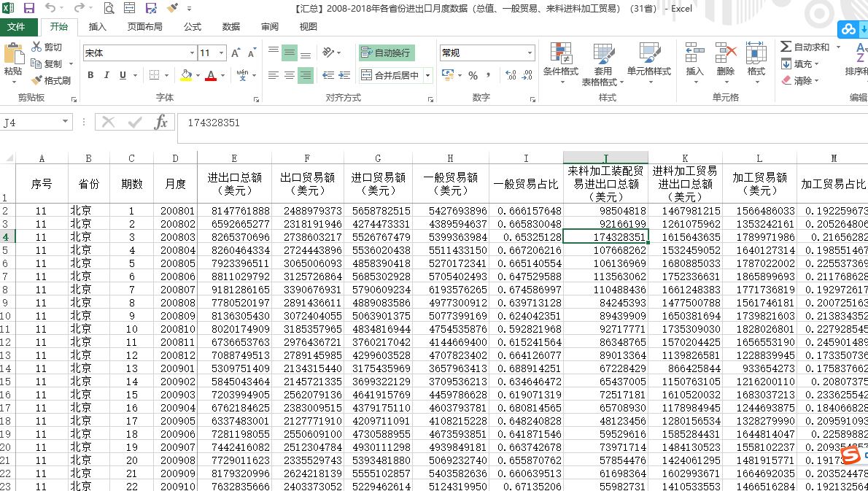Expand the number format 常规 dropdown
This screenshot has height=491, width=868.
[530, 53]
